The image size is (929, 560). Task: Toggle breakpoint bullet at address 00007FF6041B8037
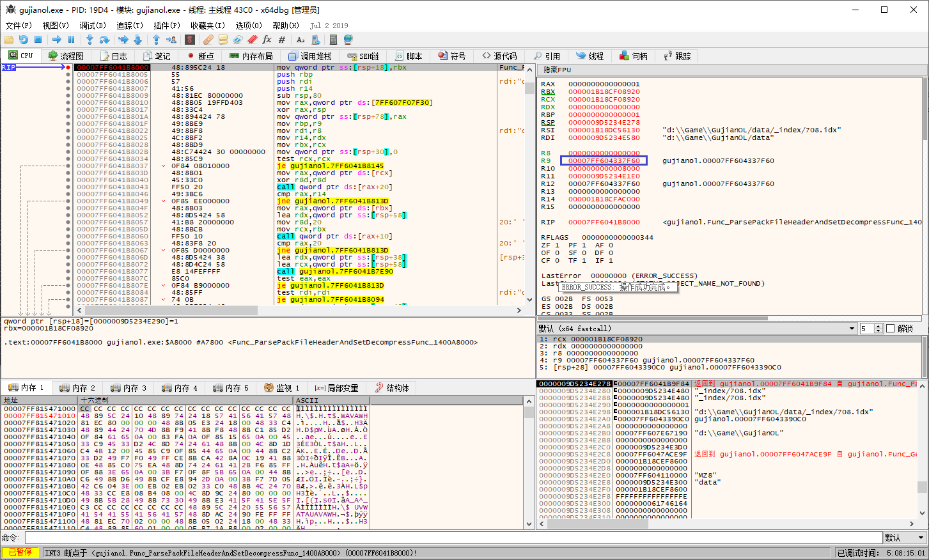68,166
